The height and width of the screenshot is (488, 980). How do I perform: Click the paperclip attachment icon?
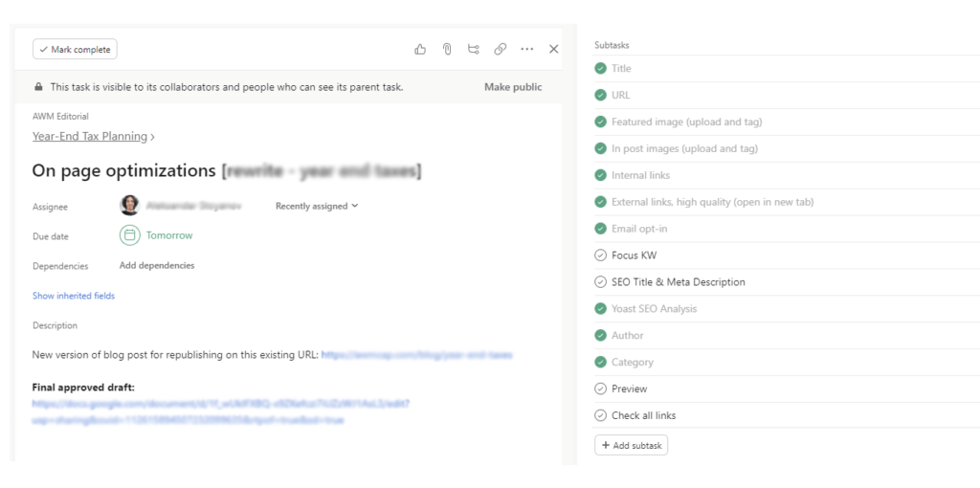(447, 49)
